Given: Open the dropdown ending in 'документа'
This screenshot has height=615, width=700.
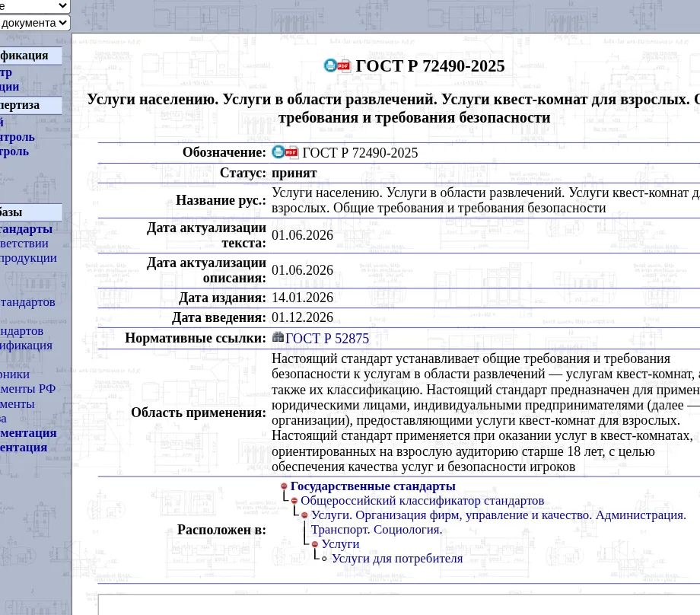Looking at the screenshot, I should click(x=35, y=23).
